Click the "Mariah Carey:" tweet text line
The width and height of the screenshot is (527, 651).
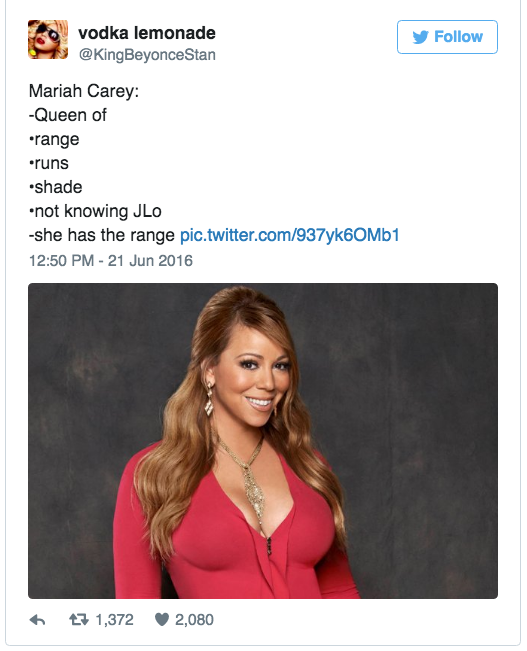(83, 91)
